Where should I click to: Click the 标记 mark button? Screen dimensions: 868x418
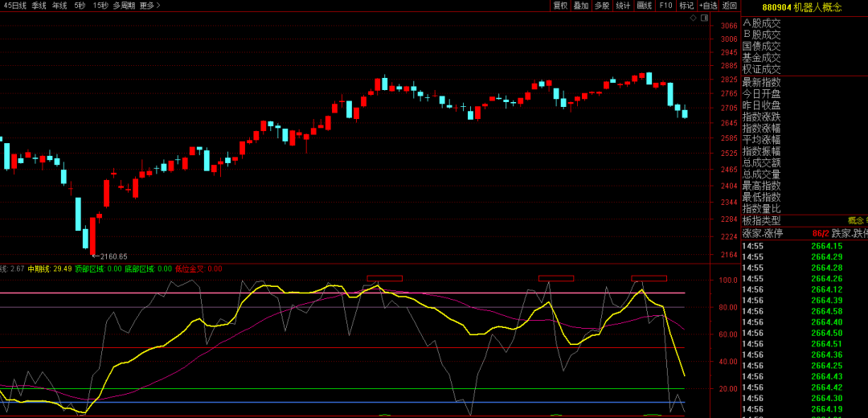[x=686, y=6]
